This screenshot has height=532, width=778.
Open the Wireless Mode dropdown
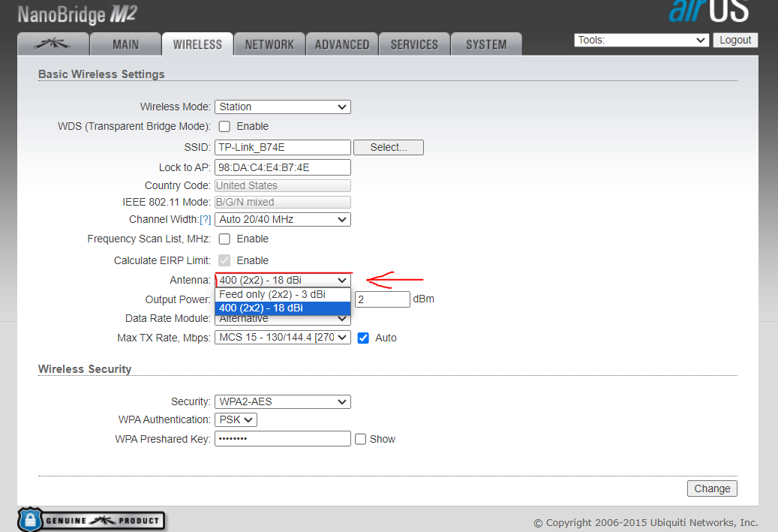pyautogui.click(x=283, y=107)
